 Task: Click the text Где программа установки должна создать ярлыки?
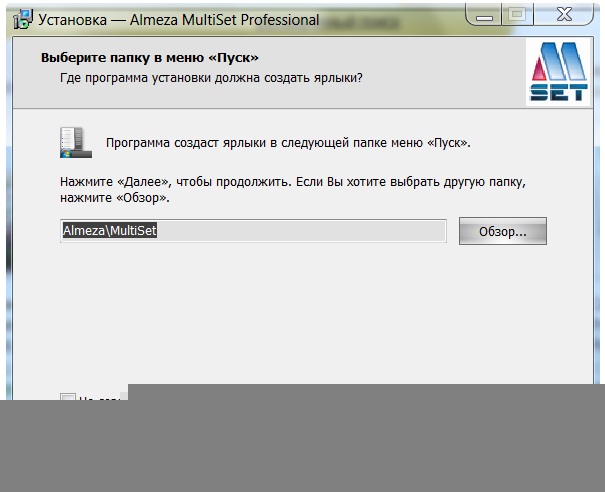point(211,78)
